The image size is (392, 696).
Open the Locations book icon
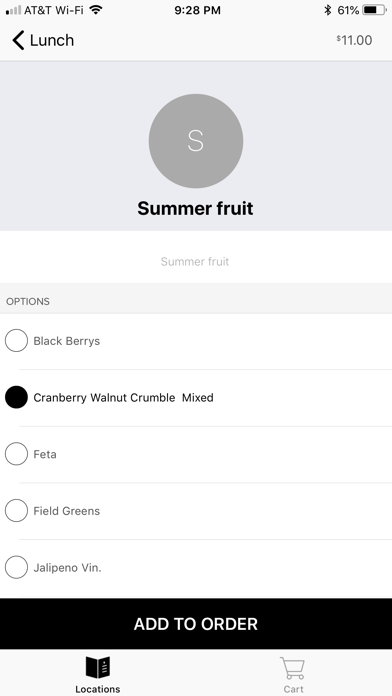[98, 668]
